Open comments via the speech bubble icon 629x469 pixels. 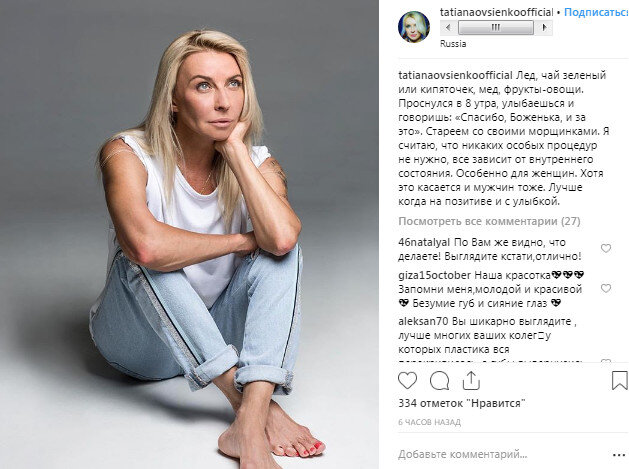439,380
